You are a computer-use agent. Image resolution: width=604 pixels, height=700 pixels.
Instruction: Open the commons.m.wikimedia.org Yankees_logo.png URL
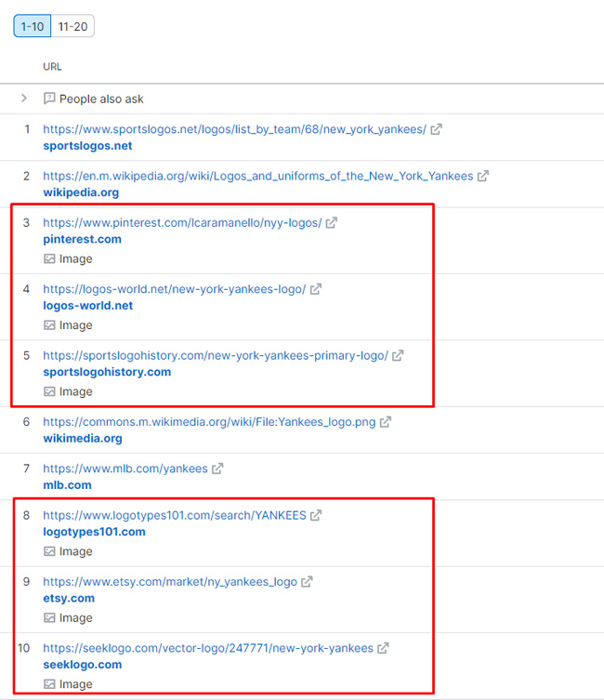[x=209, y=422]
